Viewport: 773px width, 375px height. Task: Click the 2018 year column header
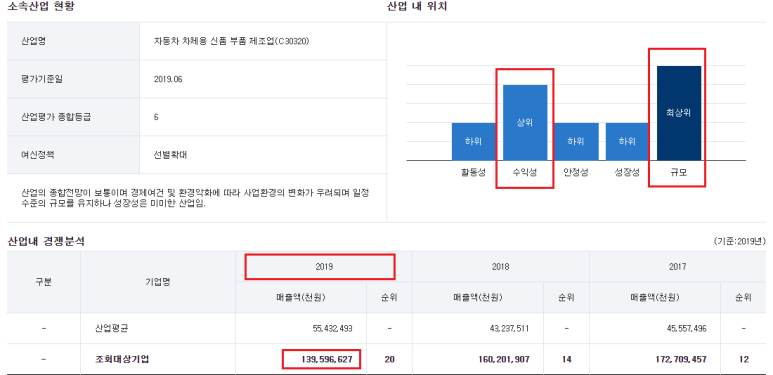[x=500, y=267]
